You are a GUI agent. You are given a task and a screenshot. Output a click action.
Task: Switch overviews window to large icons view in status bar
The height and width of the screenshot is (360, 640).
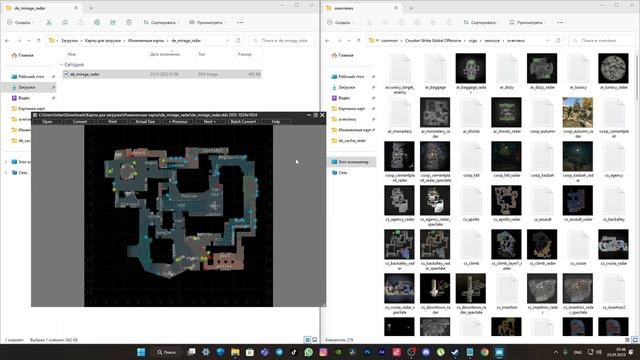635,340
